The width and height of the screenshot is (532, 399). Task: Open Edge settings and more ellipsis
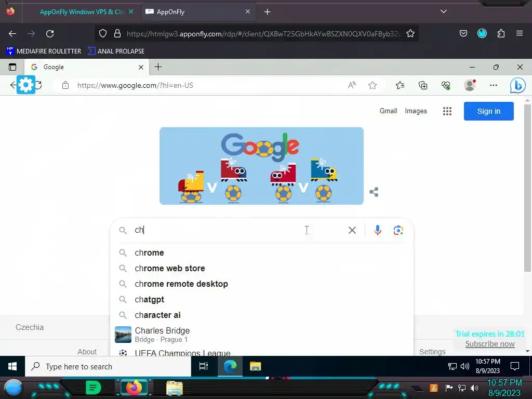pyautogui.click(x=494, y=85)
